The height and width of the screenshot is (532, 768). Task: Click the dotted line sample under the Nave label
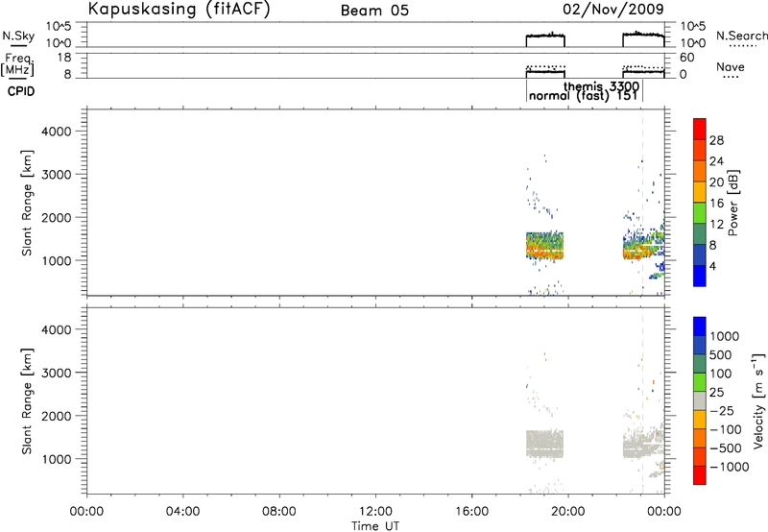tap(732, 77)
